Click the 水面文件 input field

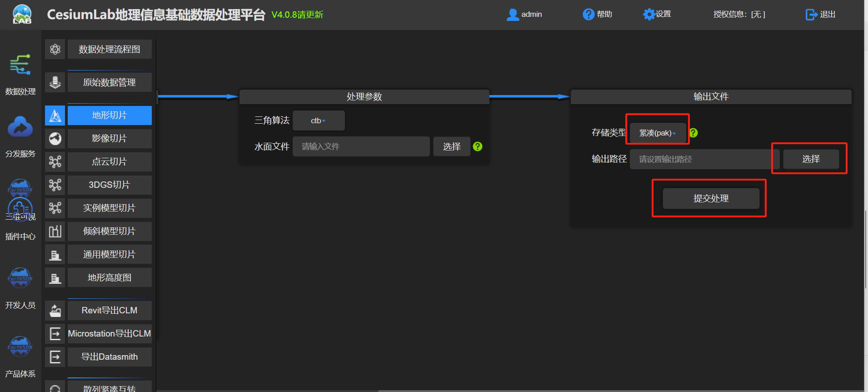361,146
